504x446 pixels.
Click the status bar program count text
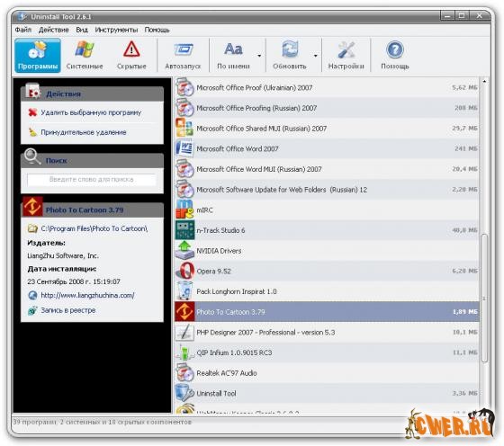tap(103, 422)
